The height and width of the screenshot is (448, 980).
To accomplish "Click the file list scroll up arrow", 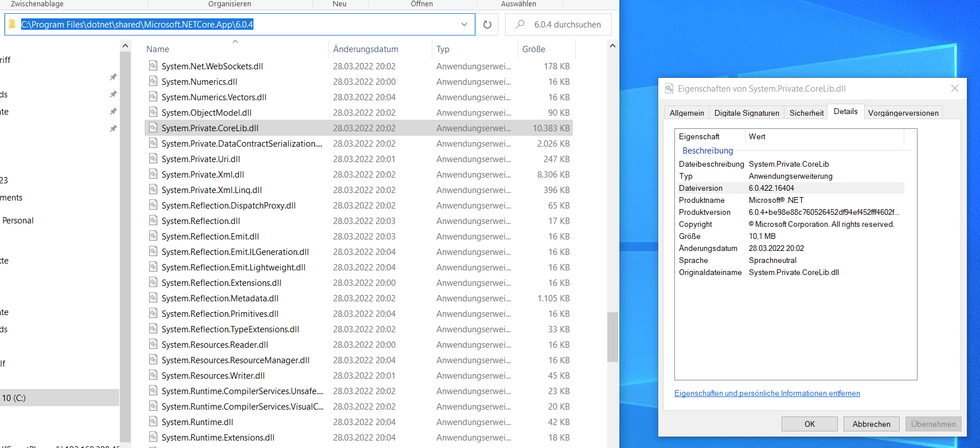I will coord(612,45).
